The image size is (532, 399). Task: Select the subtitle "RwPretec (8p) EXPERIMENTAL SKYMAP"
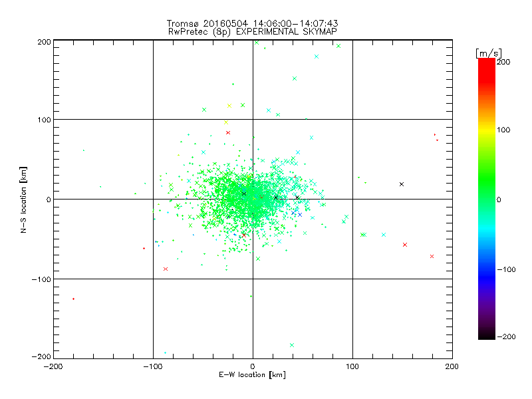point(252,32)
